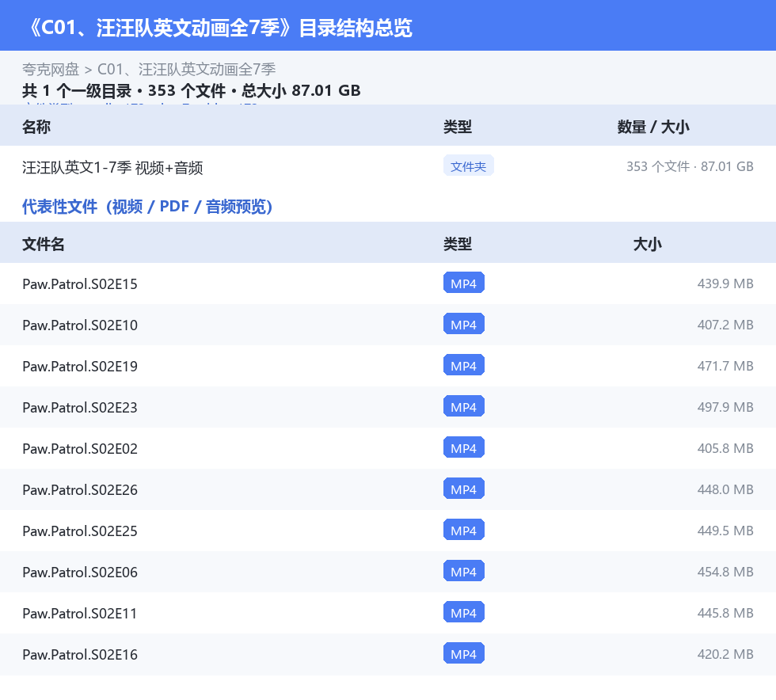
Task: Click size 405.8 MB
Action: click(x=725, y=448)
